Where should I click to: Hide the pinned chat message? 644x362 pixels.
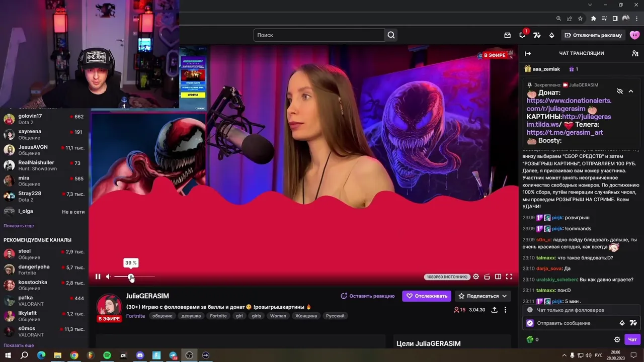620,92
